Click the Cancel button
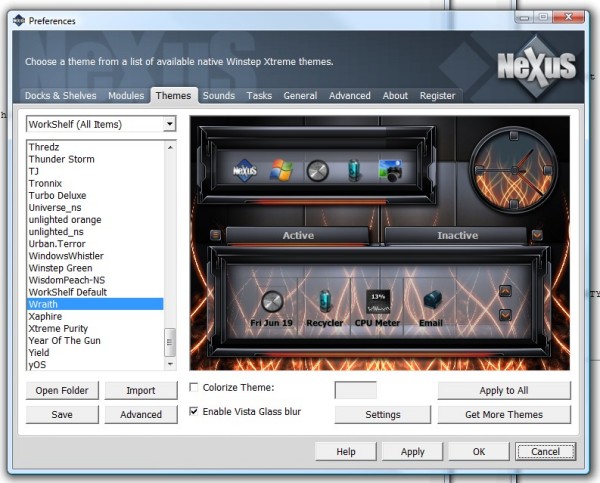This screenshot has height=483, width=600. [545, 452]
